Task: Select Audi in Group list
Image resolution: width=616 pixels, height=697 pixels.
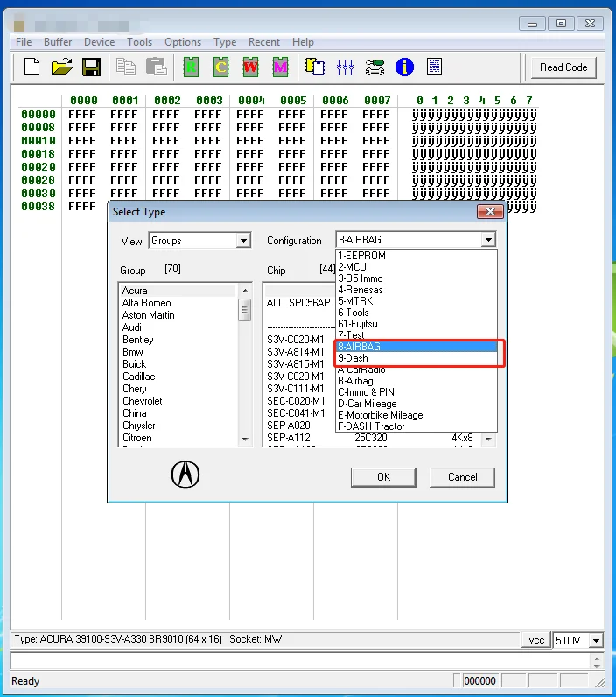Action: (x=178, y=327)
